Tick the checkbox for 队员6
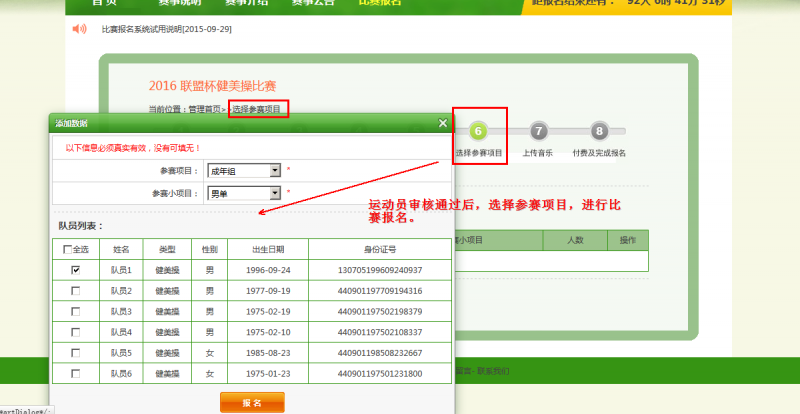This screenshot has height=414, width=800. click(x=76, y=374)
